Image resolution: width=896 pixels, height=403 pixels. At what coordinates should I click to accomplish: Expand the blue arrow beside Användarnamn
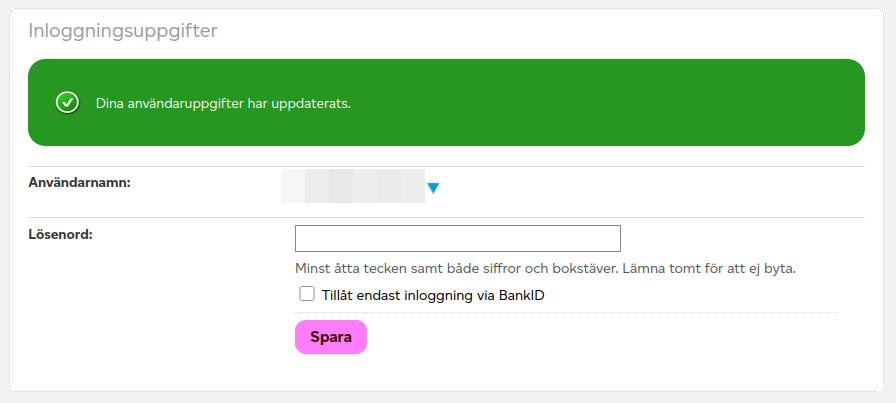433,187
